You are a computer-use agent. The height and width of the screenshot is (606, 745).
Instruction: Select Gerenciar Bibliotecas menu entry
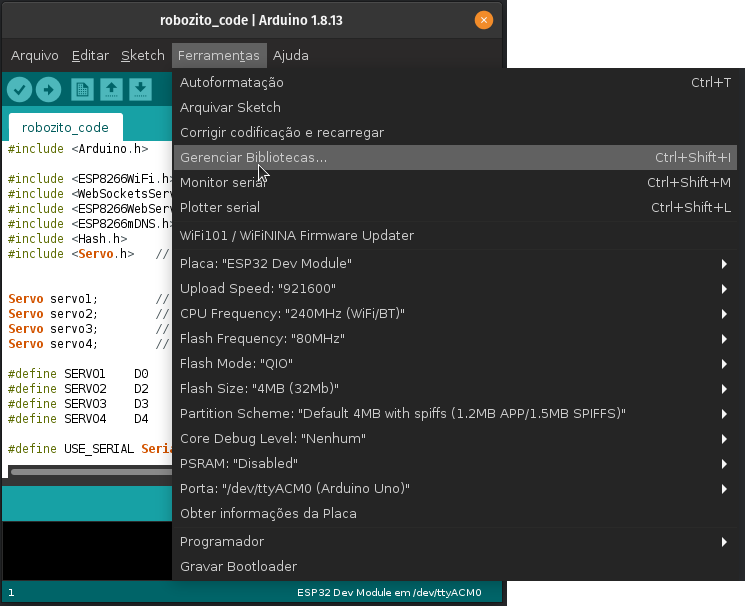455,157
